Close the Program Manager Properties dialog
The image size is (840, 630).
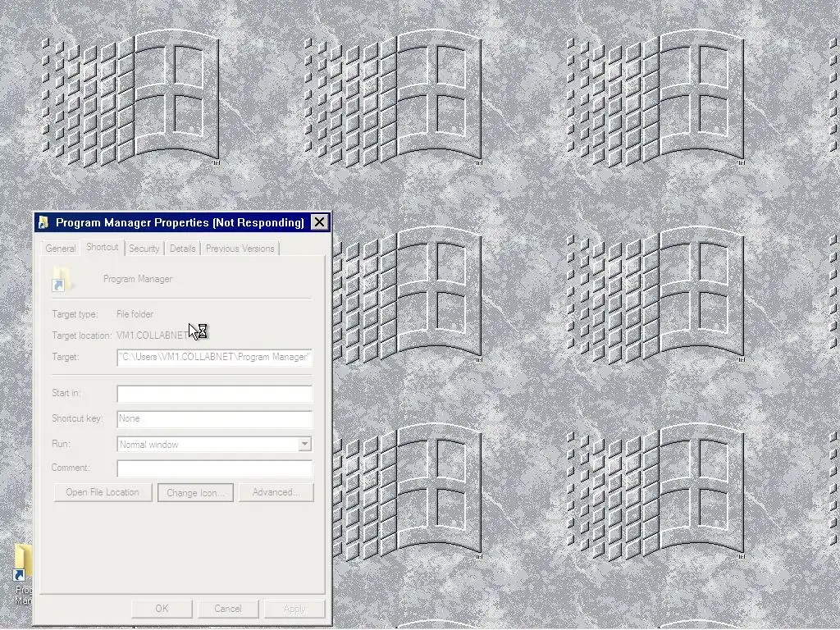(319, 221)
